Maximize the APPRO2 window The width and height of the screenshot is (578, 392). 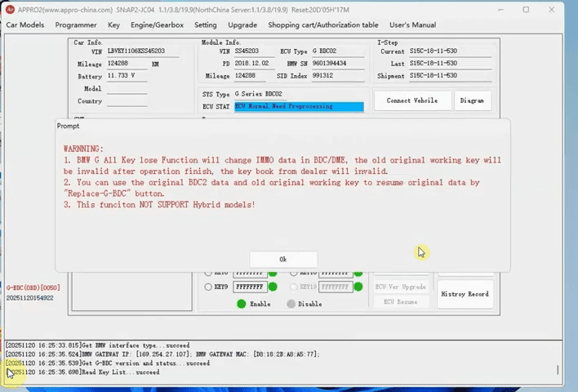pos(526,10)
